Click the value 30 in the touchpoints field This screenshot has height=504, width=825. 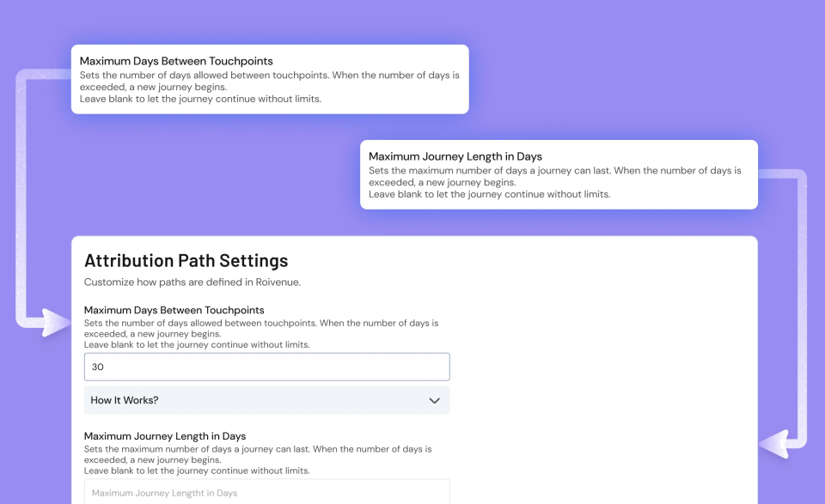tap(98, 367)
